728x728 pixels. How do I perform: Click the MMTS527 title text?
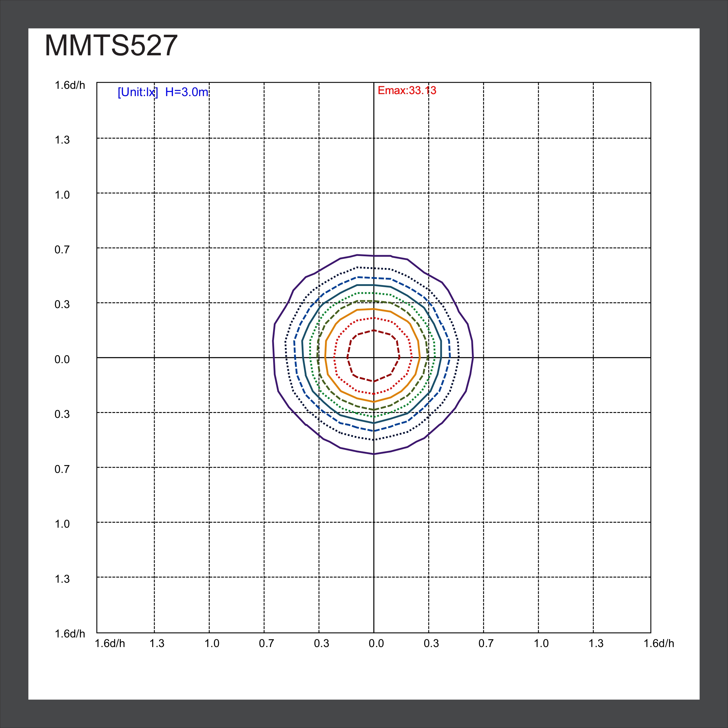click(x=111, y=46)
